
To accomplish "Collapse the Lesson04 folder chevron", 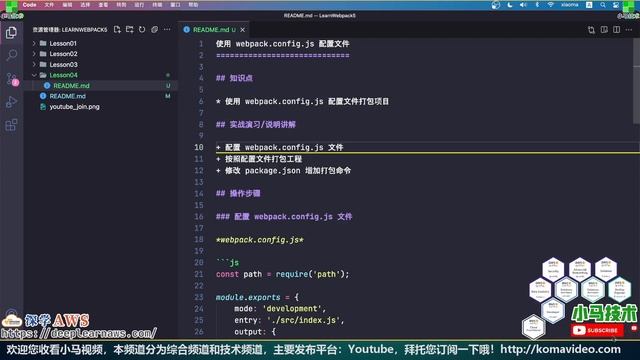I will click(x=34, y=75).
